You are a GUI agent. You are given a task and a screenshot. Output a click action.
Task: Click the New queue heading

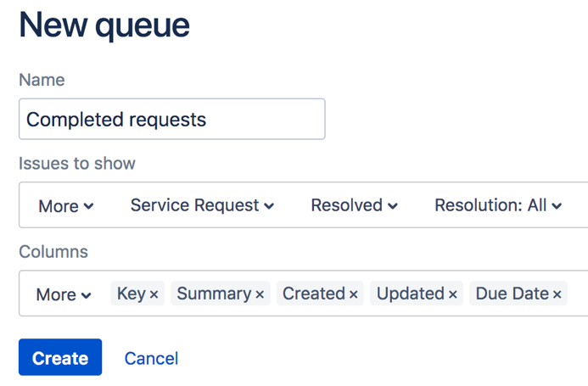click(x=104, y=26)
